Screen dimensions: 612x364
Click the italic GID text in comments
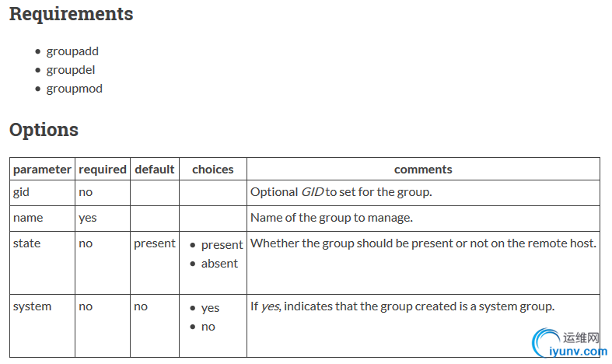pyautogui.click(x=313, y=192)
